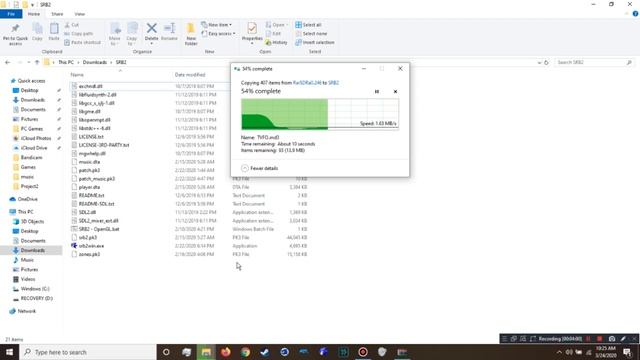This screenshot has width=640, height=360.
Task: Open RECOVERY (D:) drive
Action: 36,298
